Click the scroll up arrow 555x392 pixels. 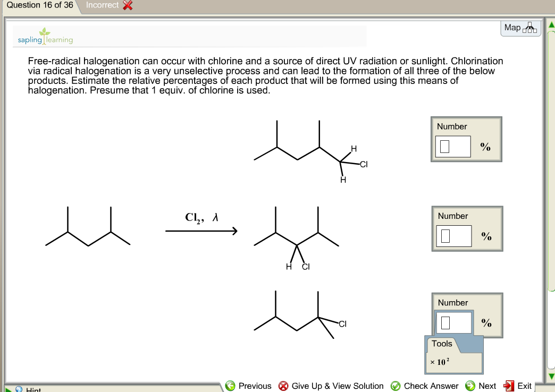click(551, 24)
